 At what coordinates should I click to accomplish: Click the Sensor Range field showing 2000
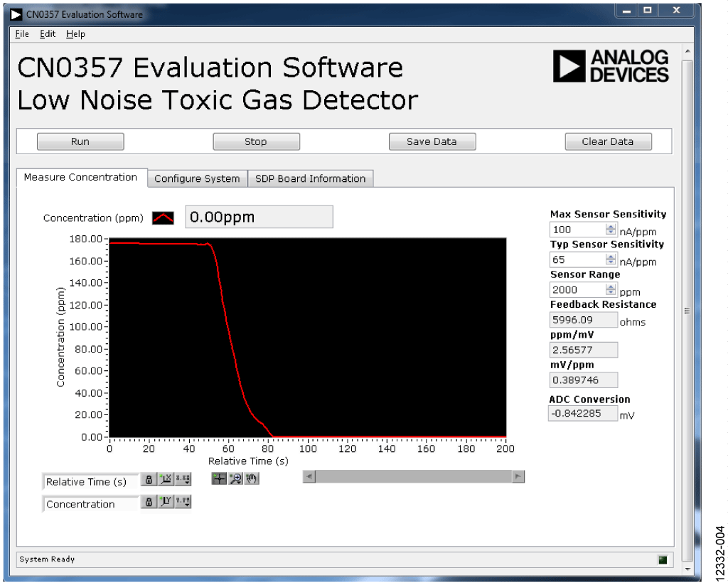577,290
